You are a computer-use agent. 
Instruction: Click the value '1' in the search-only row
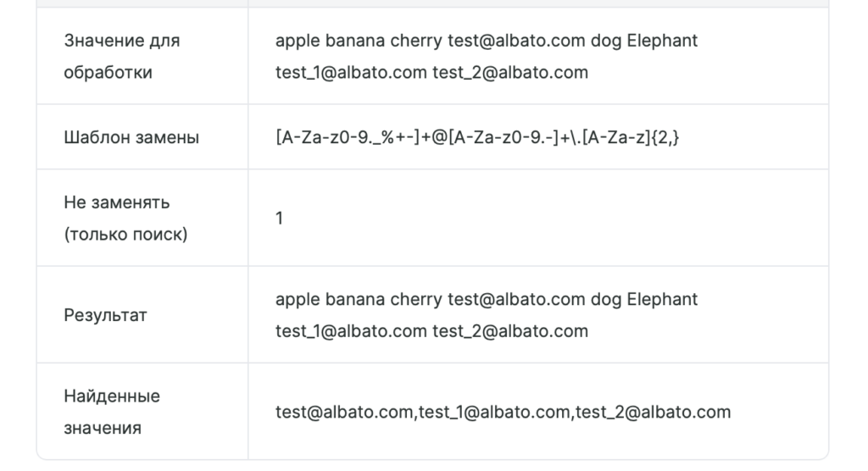[x=280, y=218]
